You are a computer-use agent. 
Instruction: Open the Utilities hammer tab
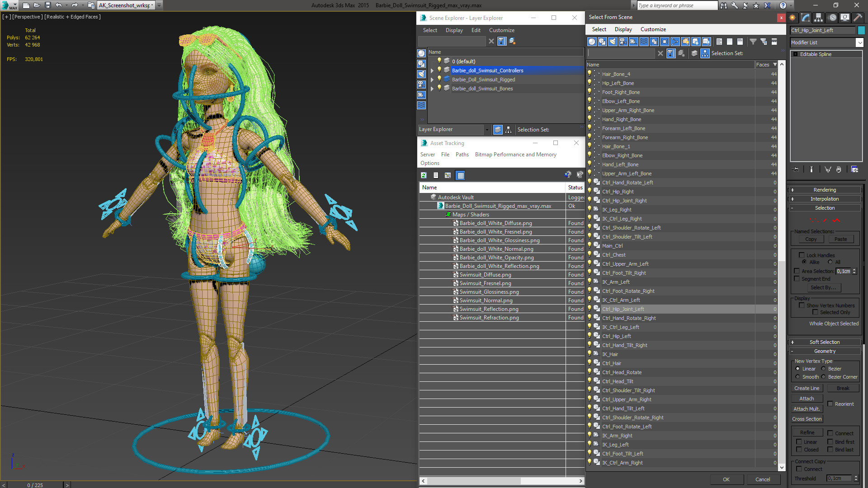(858, 18)
